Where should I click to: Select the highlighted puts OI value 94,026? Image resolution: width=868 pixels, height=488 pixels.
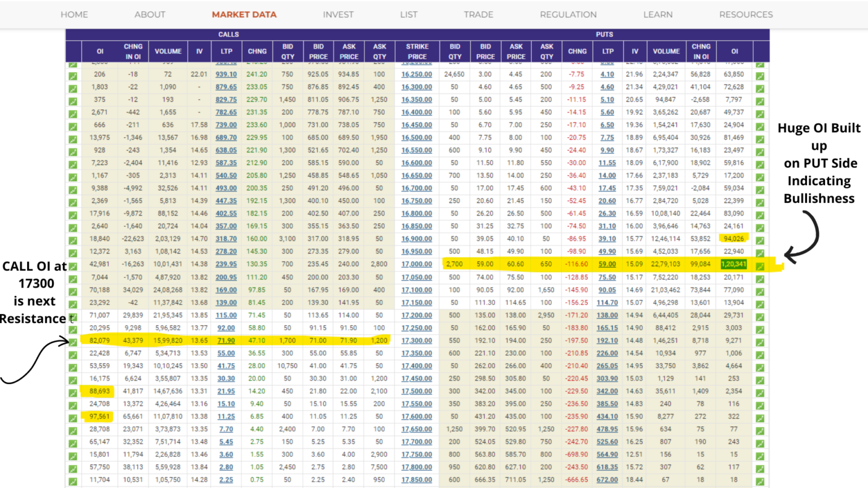pyautogui.click(x=734, y=239)
